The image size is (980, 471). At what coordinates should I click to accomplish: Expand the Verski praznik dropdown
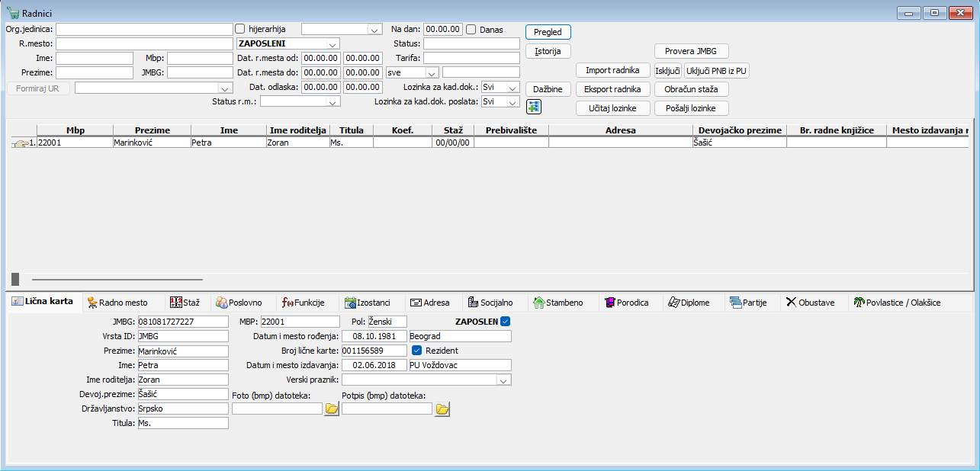(x=503, y=380)
